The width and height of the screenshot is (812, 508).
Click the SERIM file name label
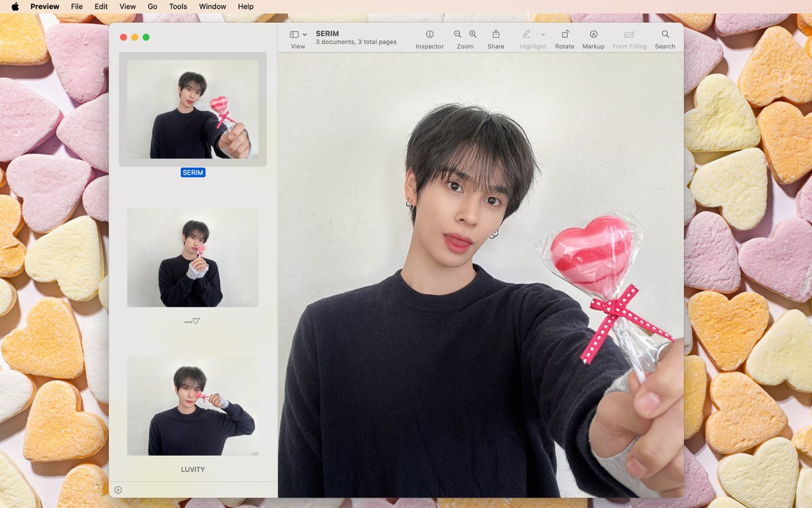point(193,173)
